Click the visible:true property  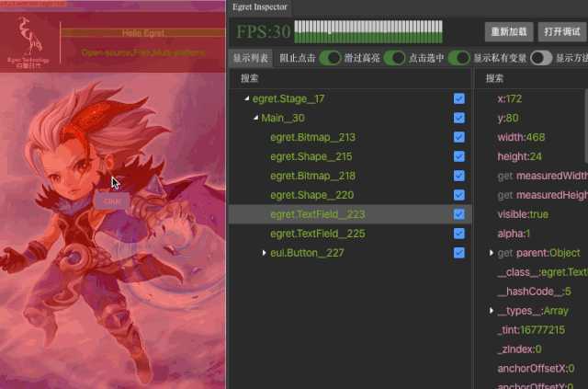click(523, 214)
